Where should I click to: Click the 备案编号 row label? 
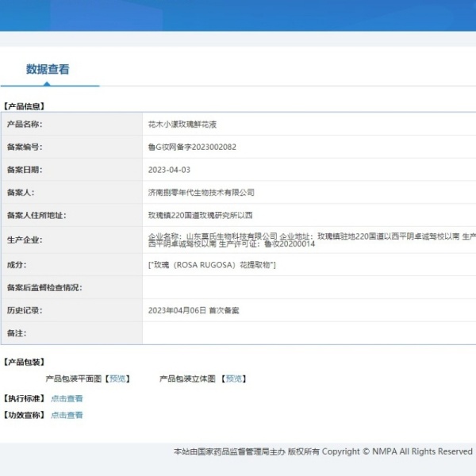point(24,147)
